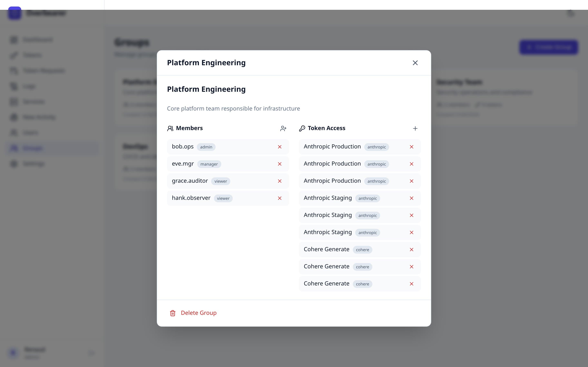The image size is (588, 367).
Task: Click the key icon beside Token Access heading
Action: (x=302, y=128)
